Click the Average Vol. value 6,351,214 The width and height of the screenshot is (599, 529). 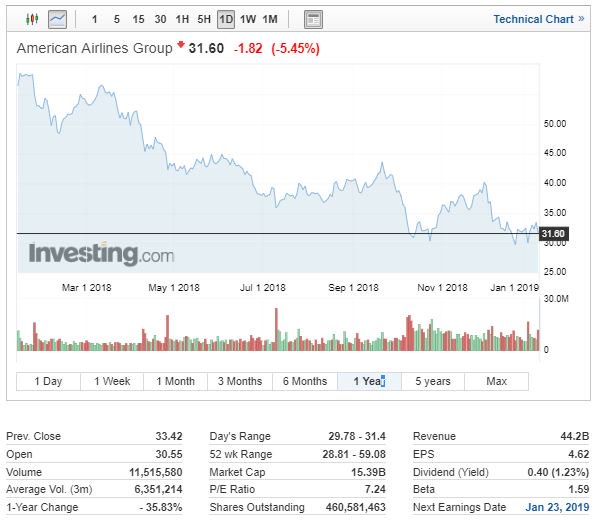tap(158, 489)
